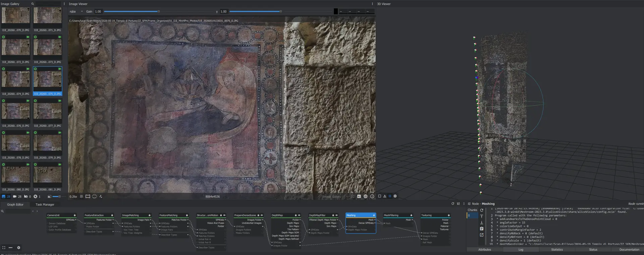Reload the Meshing log file

point(482,210)
